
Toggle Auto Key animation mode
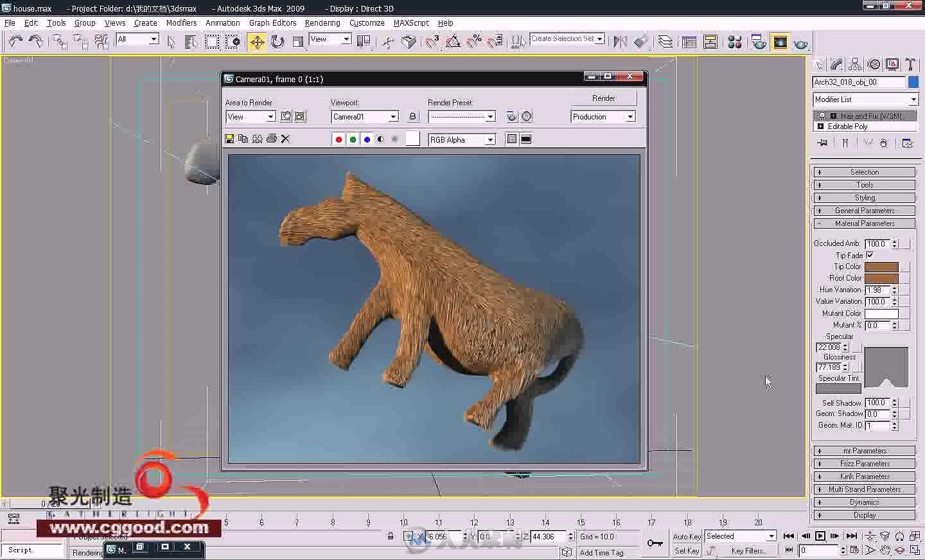687,536
